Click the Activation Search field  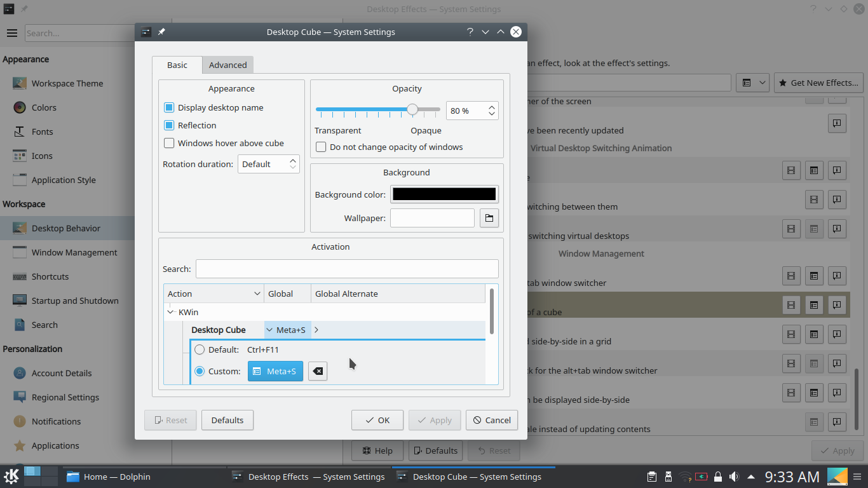click(347, 269)
